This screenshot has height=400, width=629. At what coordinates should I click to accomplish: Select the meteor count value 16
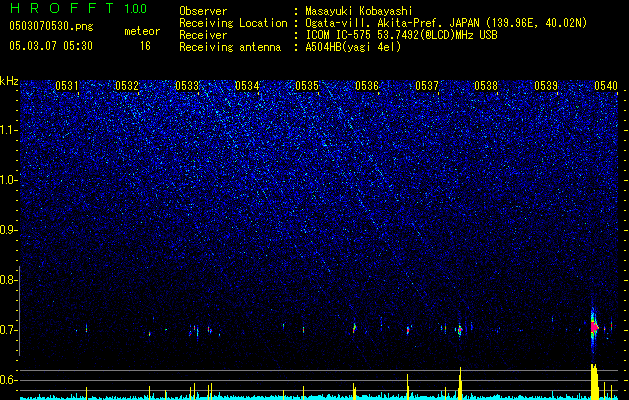(x=145, y=46)
